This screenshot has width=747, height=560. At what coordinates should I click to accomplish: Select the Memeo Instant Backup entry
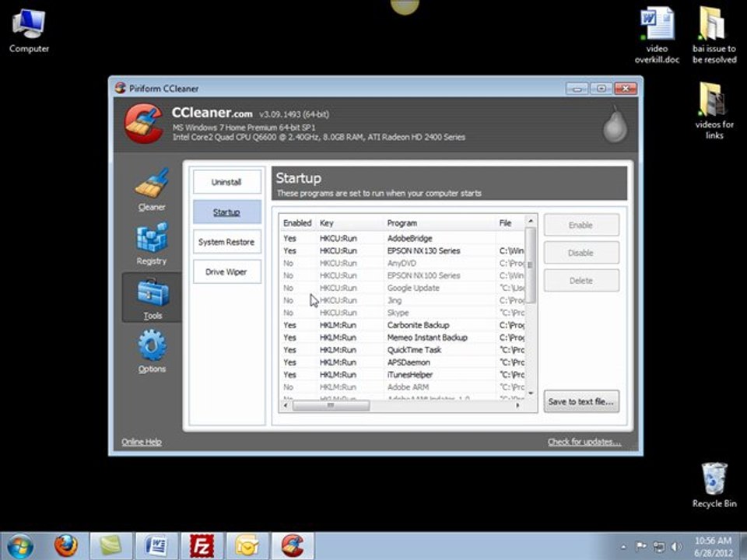pyautogui.click(x=402, y=337)
